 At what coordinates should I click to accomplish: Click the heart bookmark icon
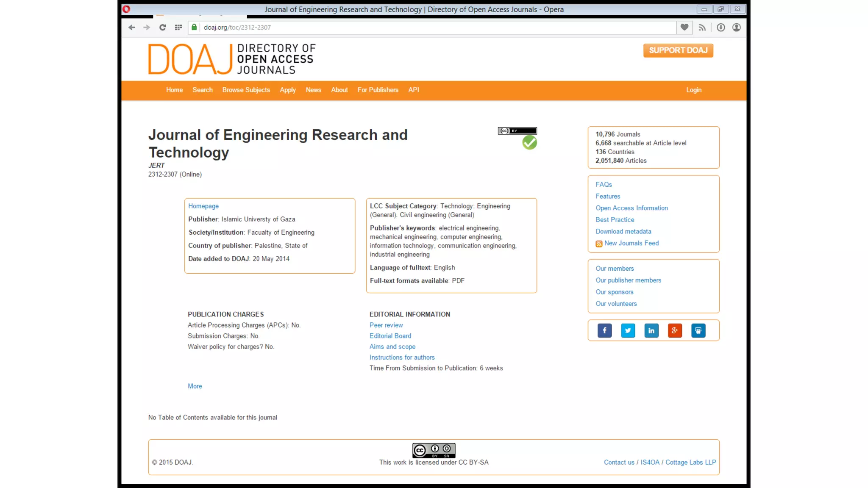[684, 28]
